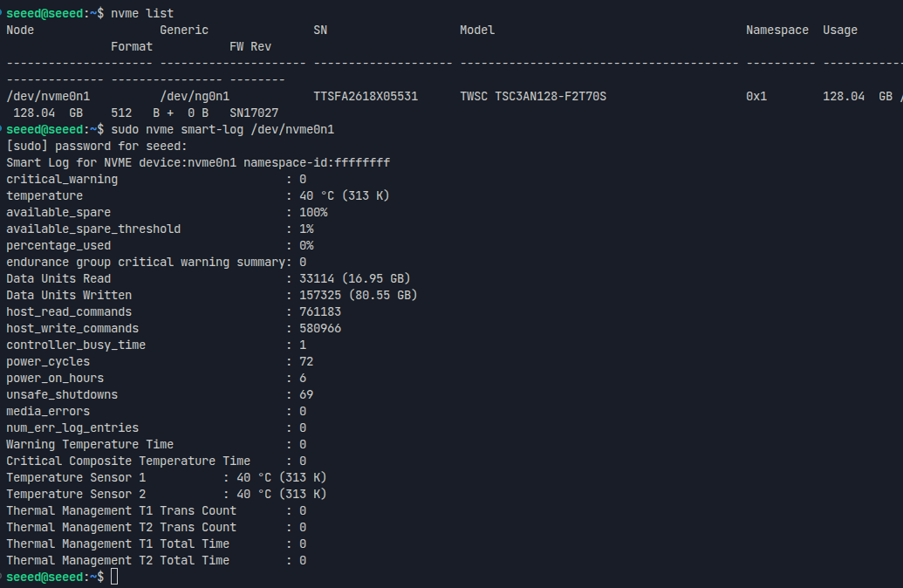The width and height of the screenshot is (903, 588).
Task: Click the model name TWSC TSC3AN128-F2T70S
Action: (x=533, y=96)
